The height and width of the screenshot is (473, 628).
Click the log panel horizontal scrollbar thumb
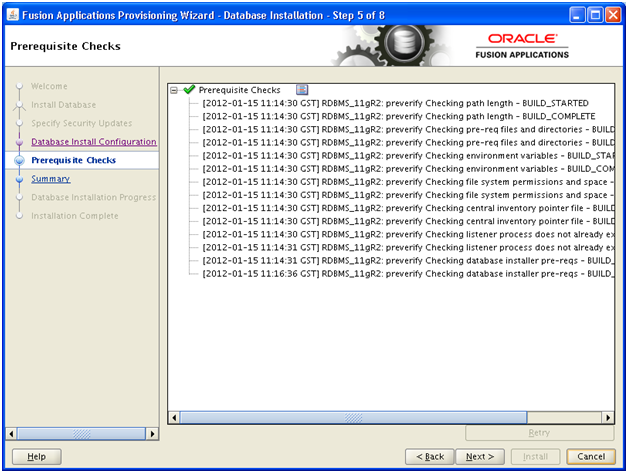click(353, 418)
